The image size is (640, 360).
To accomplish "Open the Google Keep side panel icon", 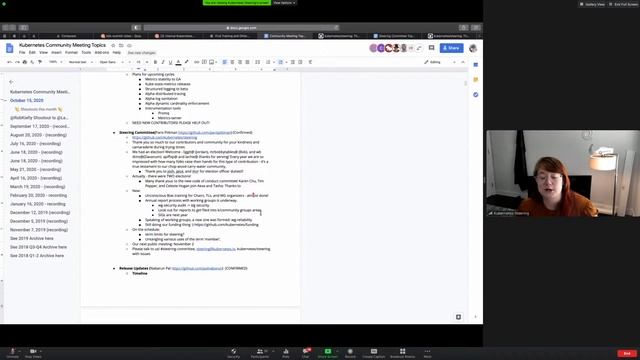I will tap(476, 80).
